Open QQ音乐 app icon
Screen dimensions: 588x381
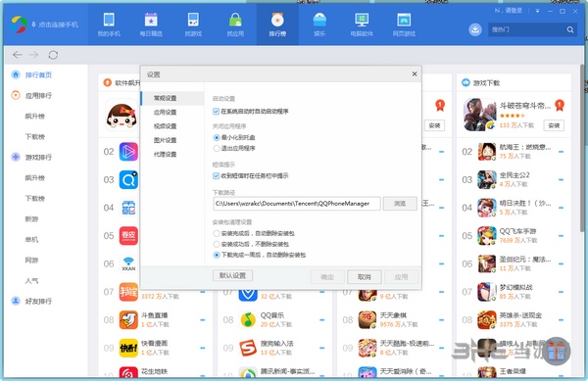(x=248, y=320)
